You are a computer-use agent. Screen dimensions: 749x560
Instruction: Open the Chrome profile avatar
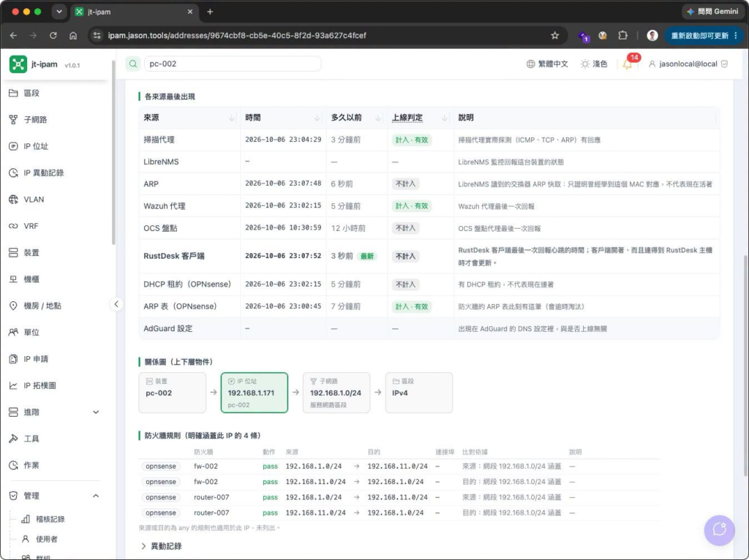pos(652,35)
